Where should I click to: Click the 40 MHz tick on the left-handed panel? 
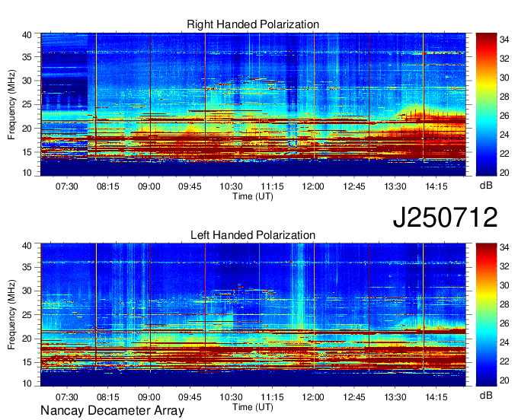27,245
